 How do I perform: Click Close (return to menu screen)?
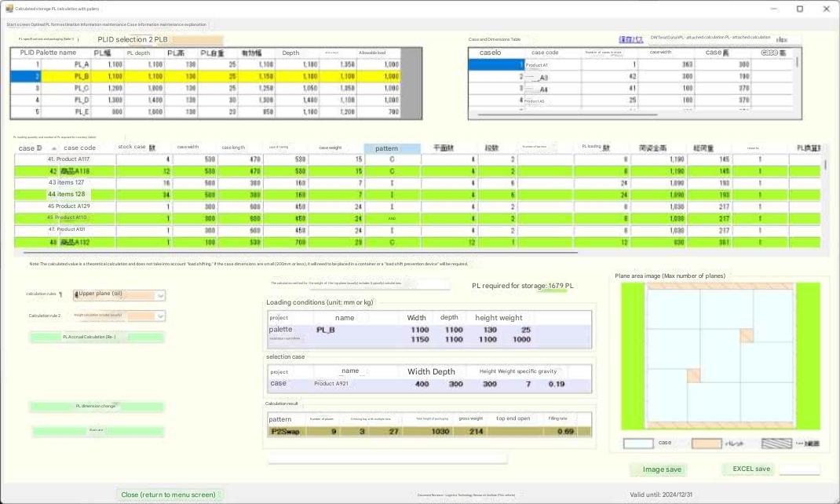tap(169, 495)
